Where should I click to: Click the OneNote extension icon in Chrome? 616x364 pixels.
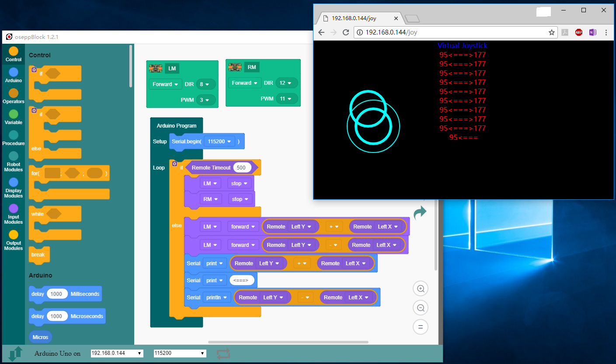tap(592, 32)
